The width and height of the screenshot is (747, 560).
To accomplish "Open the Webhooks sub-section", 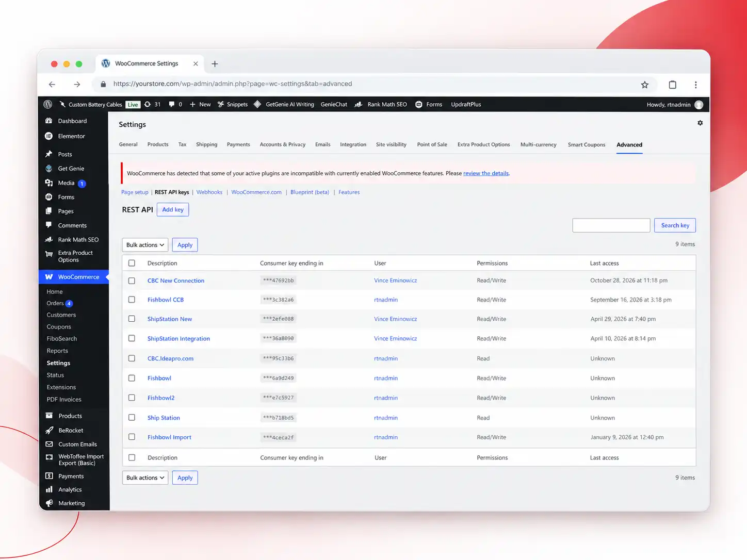I will 209,192.
